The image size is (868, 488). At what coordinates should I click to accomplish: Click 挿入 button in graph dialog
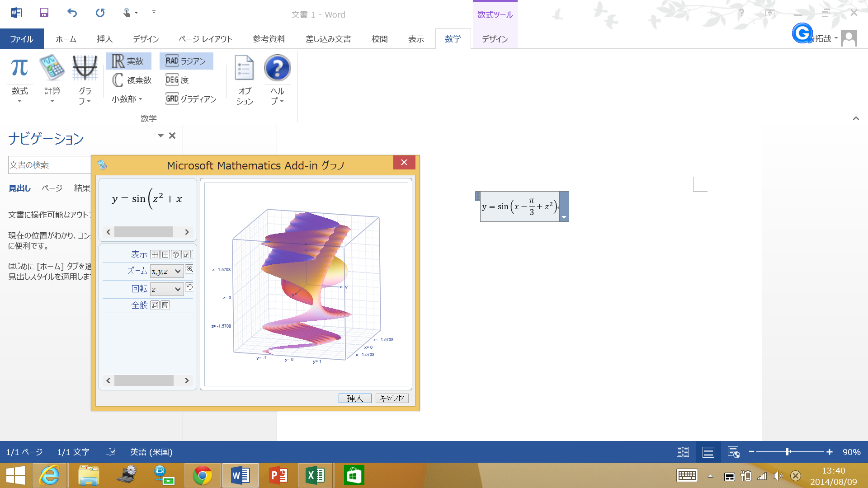(x=355, y=398)
